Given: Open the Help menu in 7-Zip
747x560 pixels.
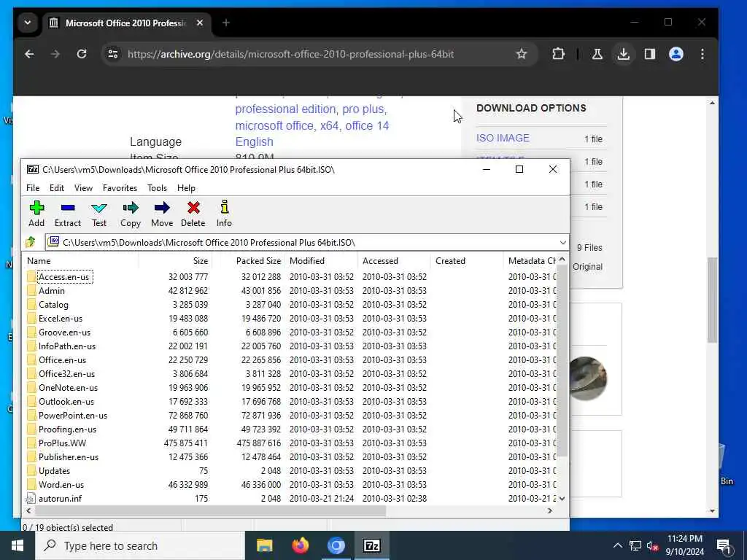Looking at the screenshot, I should tap(186, 188).
